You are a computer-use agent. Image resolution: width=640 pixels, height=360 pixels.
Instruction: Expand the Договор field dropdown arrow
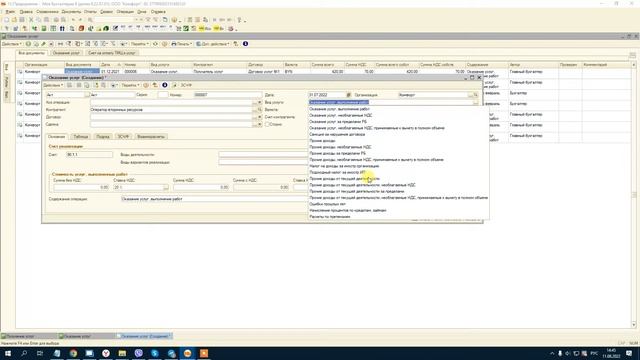click(259, 117)
